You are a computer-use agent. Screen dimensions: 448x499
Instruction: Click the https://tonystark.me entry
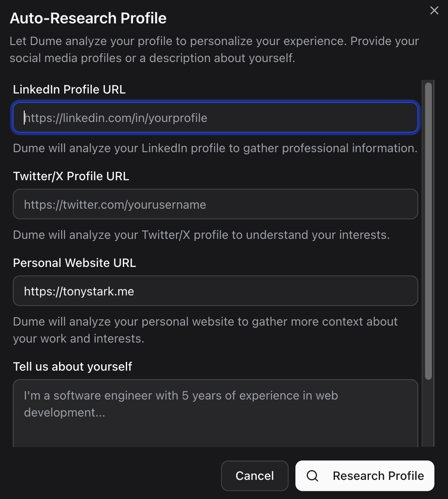(79, 291)
